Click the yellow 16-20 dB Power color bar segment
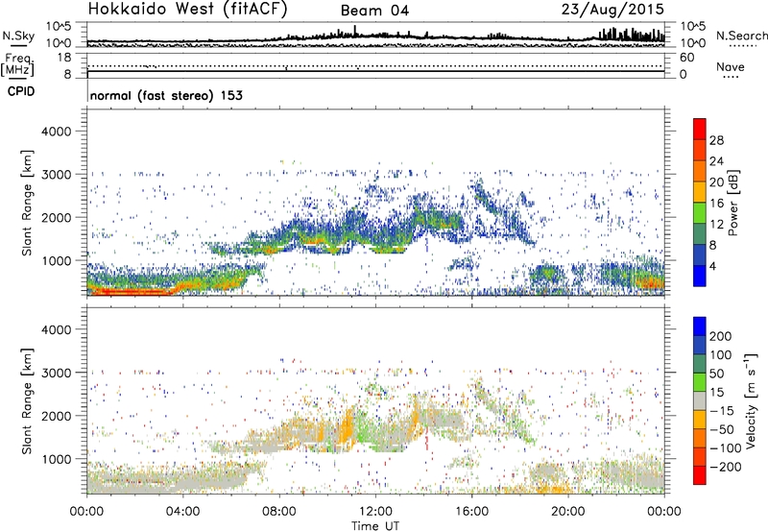 (x=700, y=192)
